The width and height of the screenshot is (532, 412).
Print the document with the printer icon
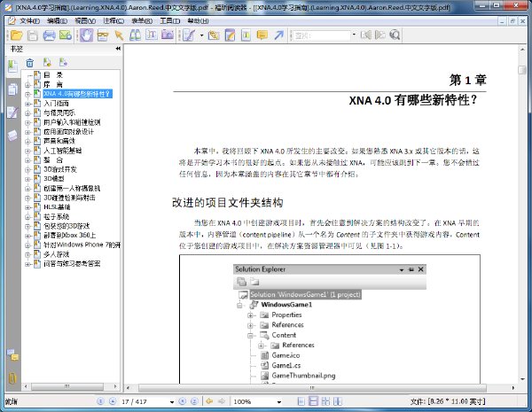coord(49,35)
